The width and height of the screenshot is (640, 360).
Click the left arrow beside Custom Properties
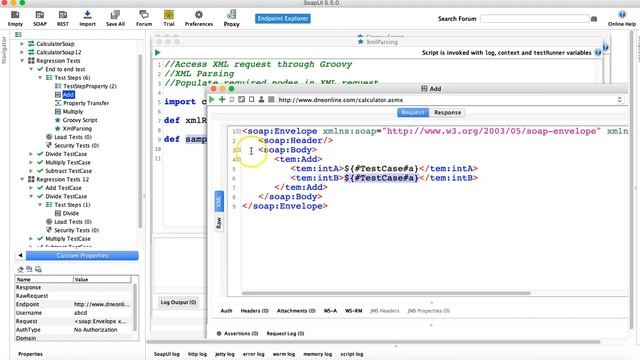coord(20,256)
